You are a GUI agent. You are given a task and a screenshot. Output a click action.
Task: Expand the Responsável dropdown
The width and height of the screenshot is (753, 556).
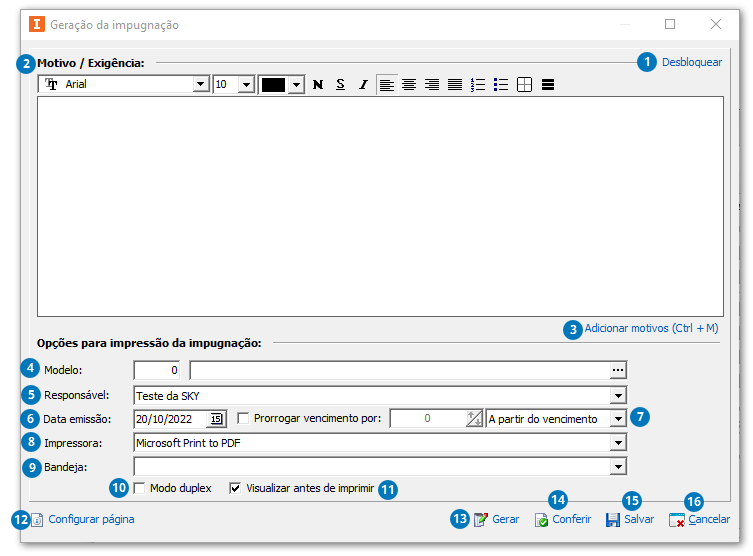point(618,396)
